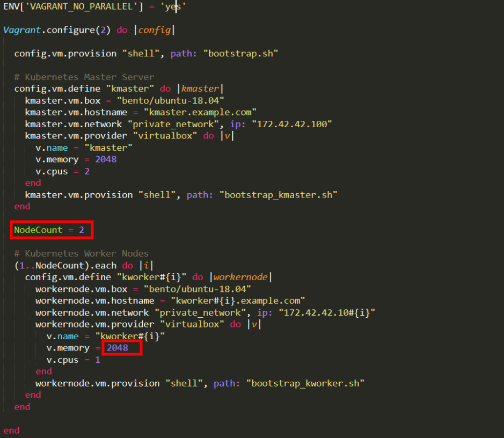Place cursor in the 'yes' string value
Screen dimensions: 504x438
coord(173,7)
